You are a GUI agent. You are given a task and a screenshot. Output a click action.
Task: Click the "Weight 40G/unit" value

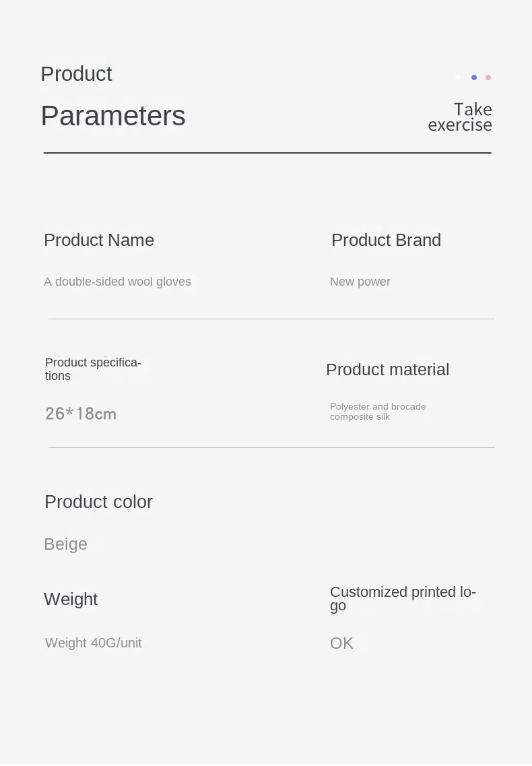pyautogui.click(x=94, y=643)
